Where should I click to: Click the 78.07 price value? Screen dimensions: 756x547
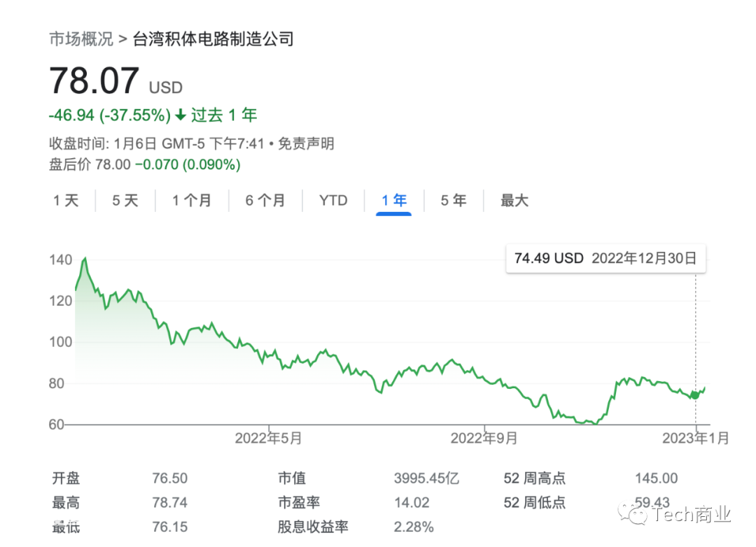94,80
